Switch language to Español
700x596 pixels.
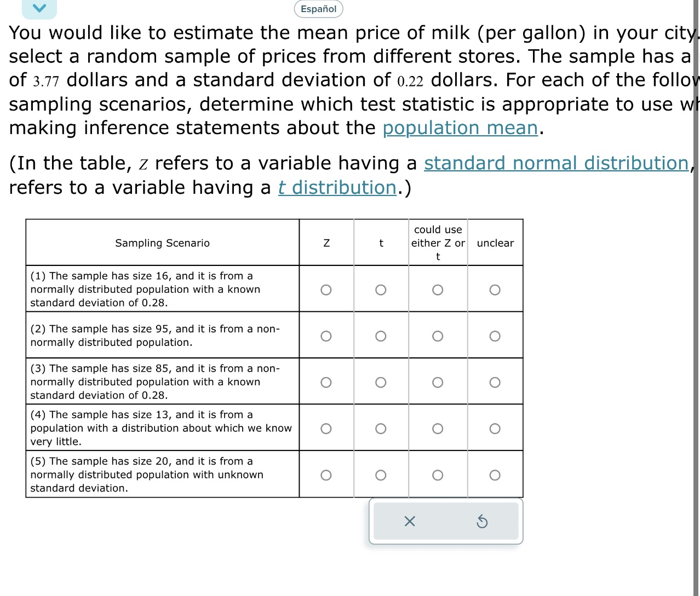(x=318, y=9)
